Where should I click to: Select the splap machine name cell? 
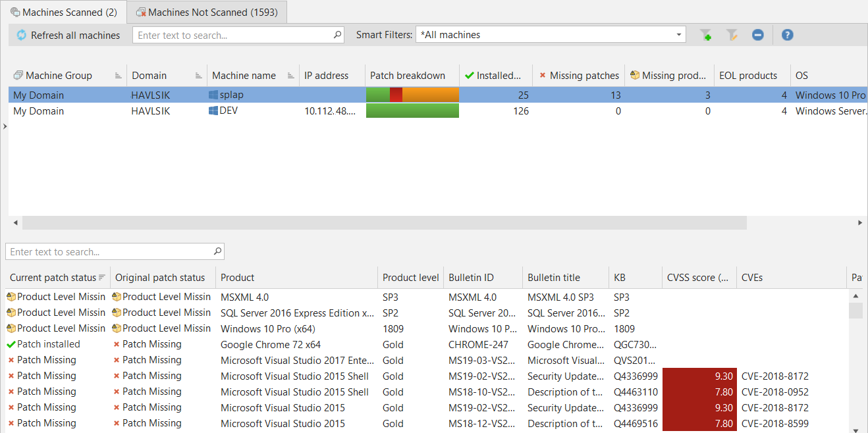(x=253, y=95)
